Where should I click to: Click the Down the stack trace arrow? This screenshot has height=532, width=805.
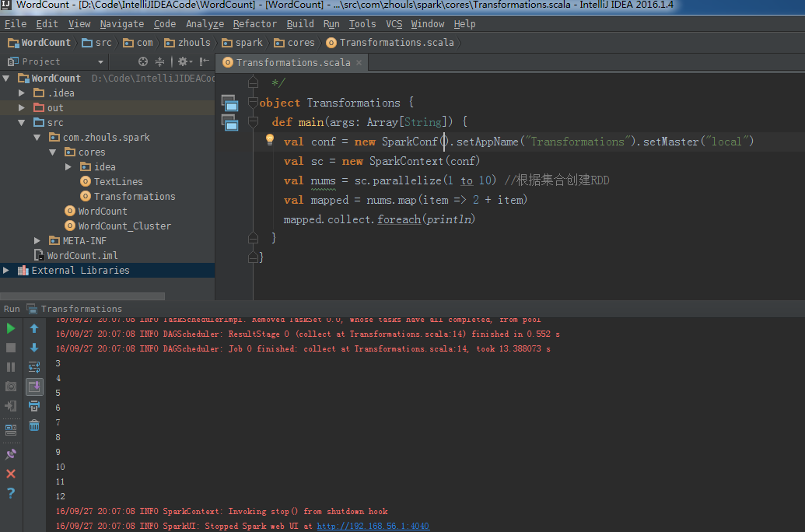click(x=34, y=348)
